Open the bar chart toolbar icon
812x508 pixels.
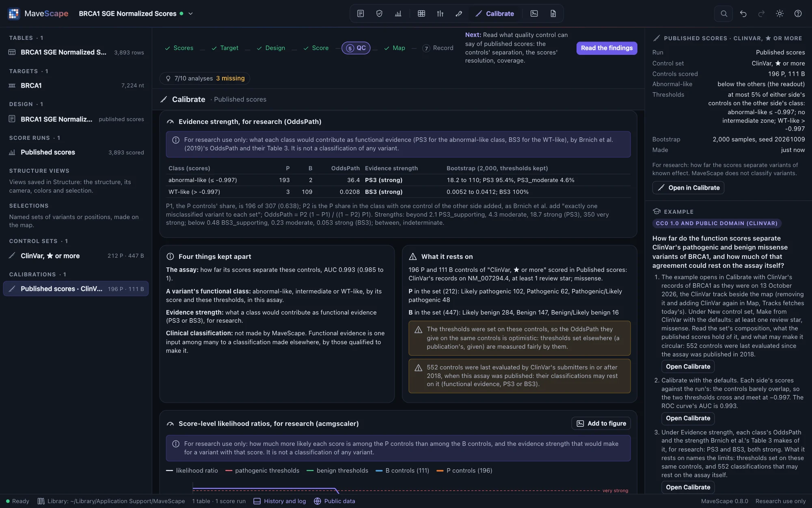[x=398, y=13]
